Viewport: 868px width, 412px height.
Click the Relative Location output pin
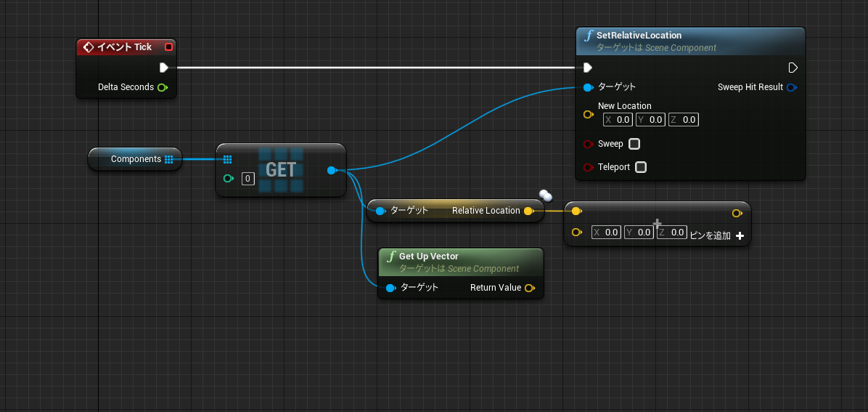click(528, 211)
